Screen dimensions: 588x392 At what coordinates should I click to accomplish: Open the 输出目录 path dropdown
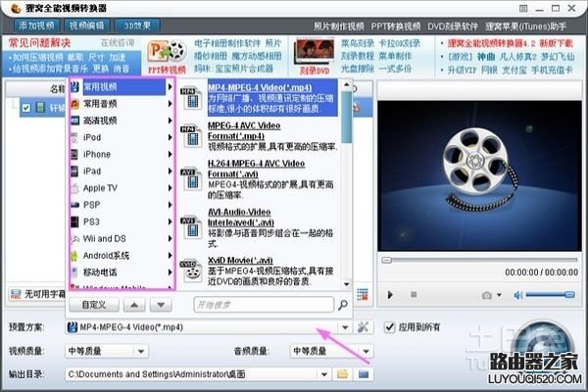(324, 374)
